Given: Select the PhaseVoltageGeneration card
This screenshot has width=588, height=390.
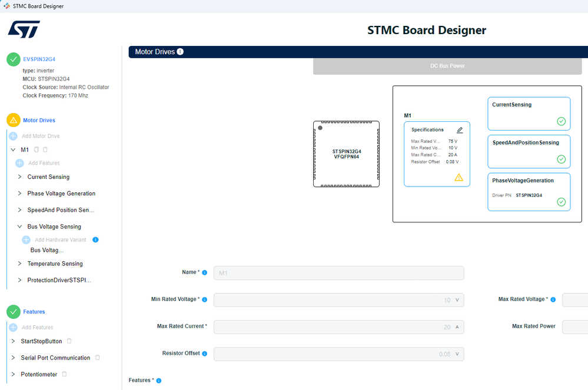Looking at the screenshot, I should (529, 192).
